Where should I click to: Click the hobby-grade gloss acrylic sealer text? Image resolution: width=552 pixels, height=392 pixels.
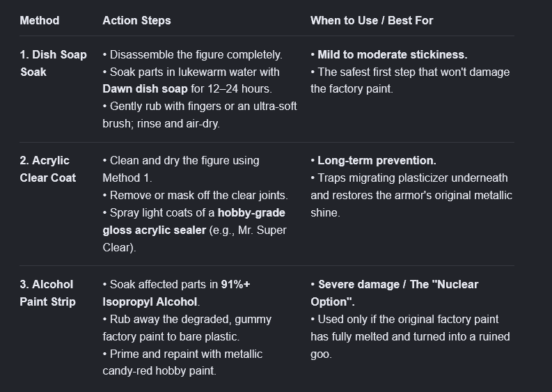[194, 221]
